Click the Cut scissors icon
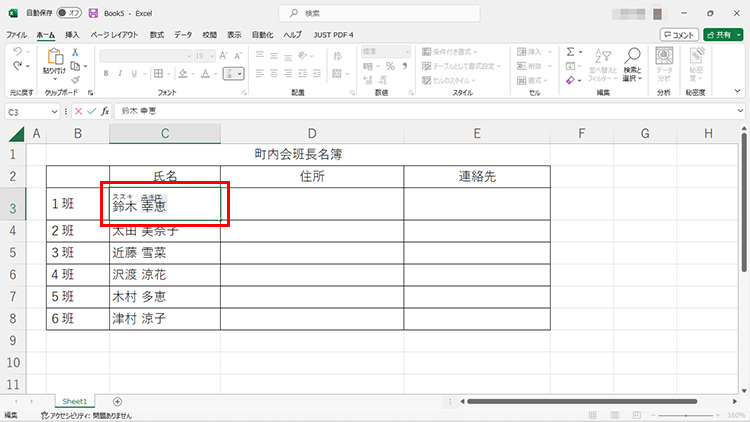Viewport: 750px width, 422px height. click(x=75, y=50)
